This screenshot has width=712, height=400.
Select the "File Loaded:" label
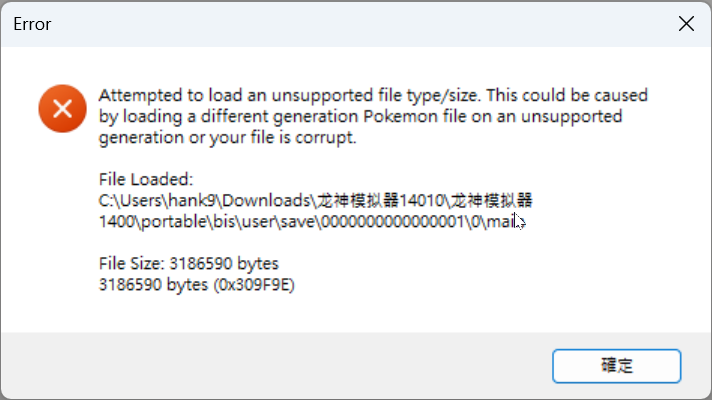[x=145, y=180]
